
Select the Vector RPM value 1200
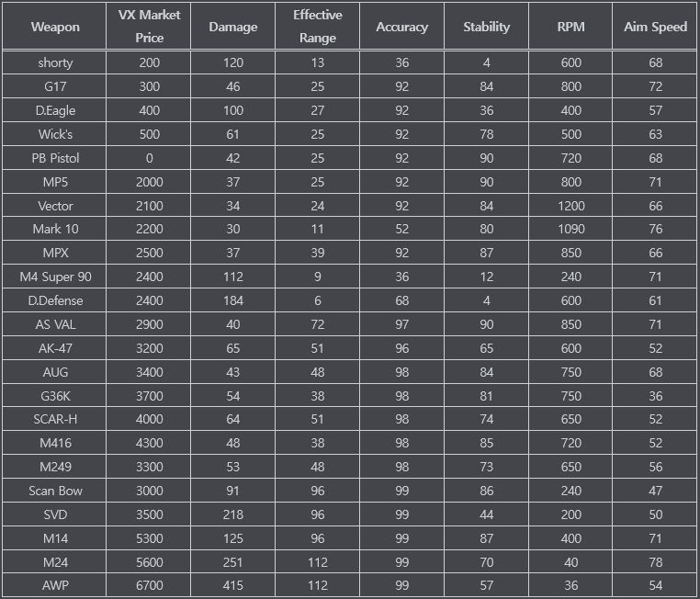[570, 206]
